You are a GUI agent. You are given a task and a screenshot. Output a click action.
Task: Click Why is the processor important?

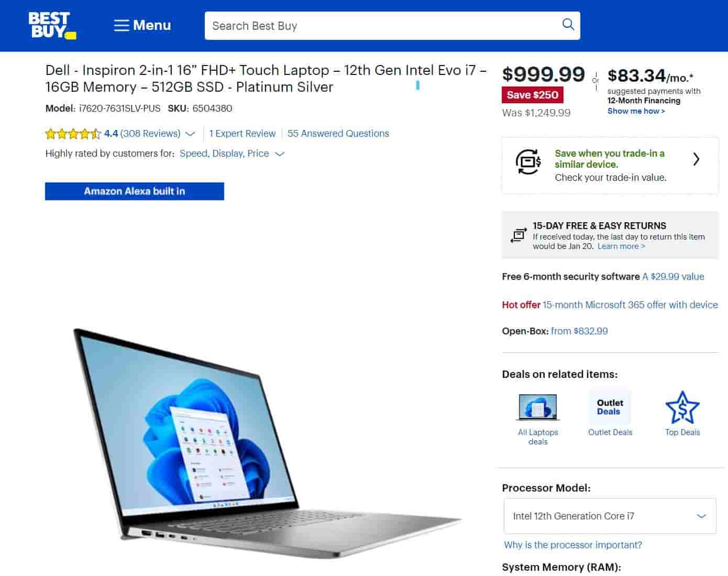573,545
